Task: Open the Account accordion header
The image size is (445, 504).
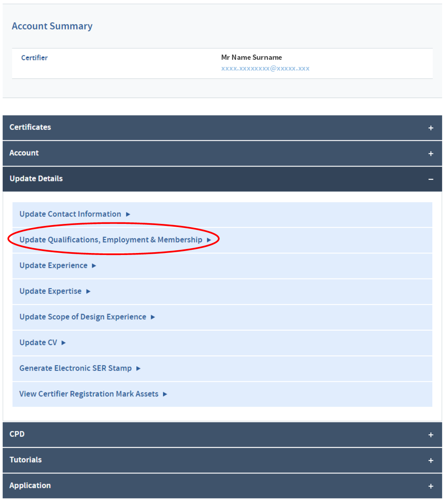Action: pos(222,153)
